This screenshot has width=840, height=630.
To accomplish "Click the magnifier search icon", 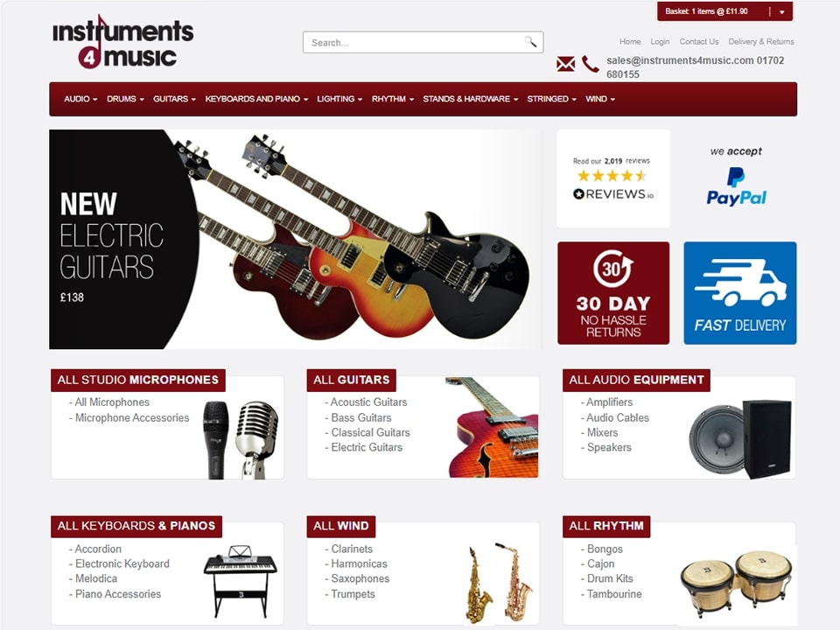I will pos(530,42).
